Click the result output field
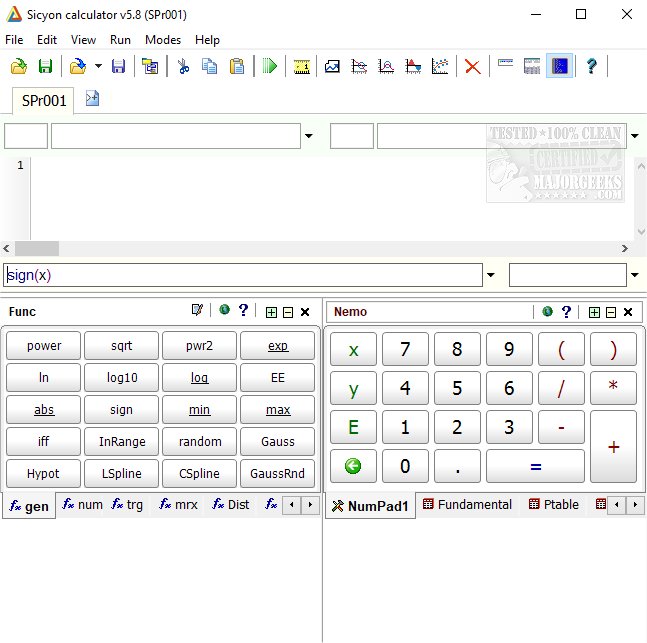647x643 pixels. tap(568, 275)
